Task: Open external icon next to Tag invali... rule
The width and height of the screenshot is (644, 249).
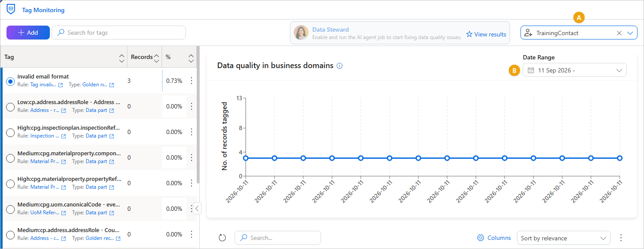Action: [x=61, y=85]
